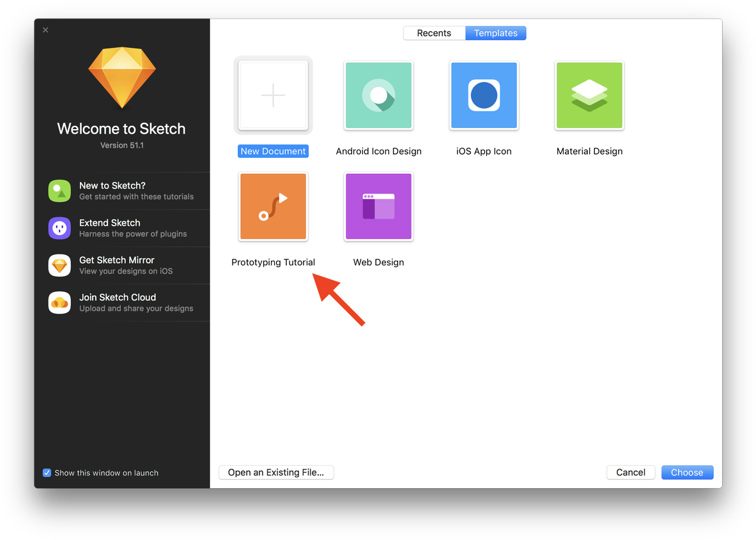
Task: Click the New Document label
Action: pyautogui.click(x=274, y=151)
